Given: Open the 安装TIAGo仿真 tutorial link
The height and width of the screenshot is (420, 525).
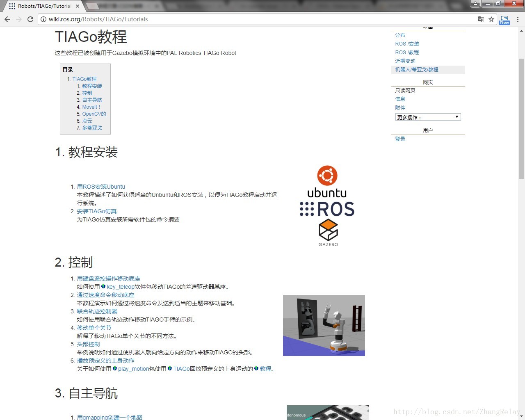Looking at the screenshot, I should tap(97, 211).
